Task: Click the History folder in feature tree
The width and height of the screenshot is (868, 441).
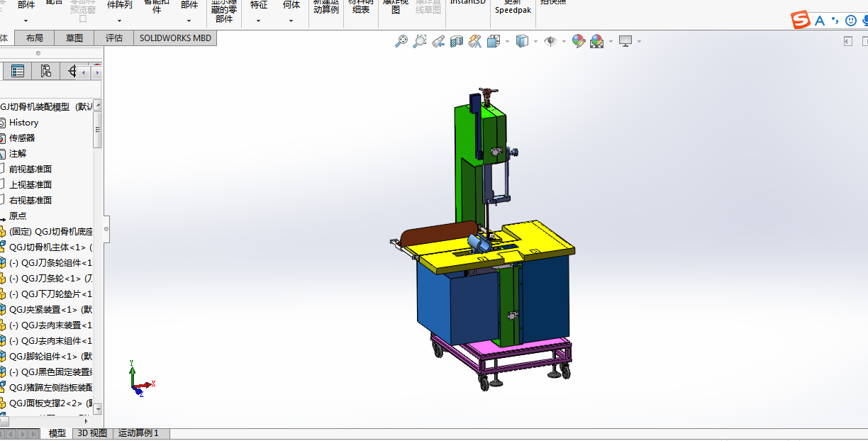Action: (23, 123)
